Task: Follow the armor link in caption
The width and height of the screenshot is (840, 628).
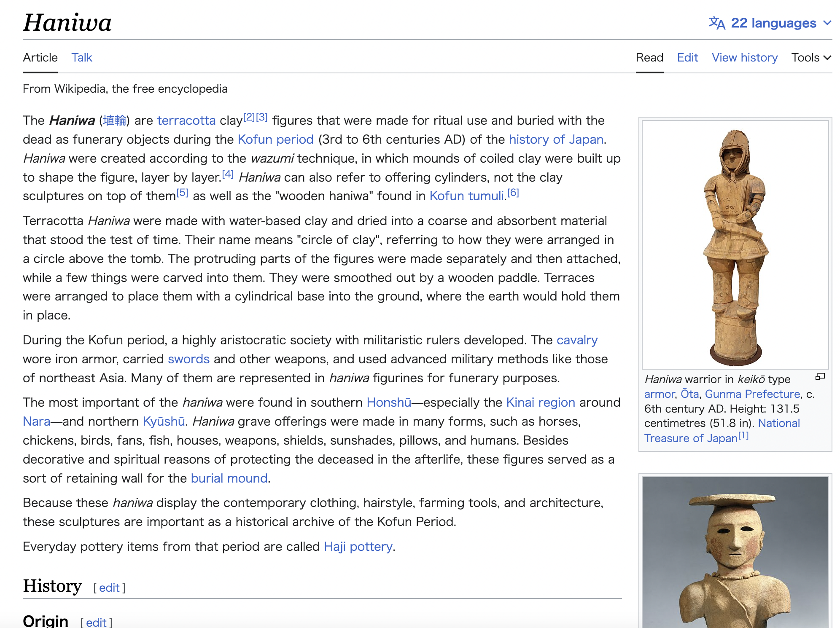Action: pyautogui.click(x=660, y=394)
